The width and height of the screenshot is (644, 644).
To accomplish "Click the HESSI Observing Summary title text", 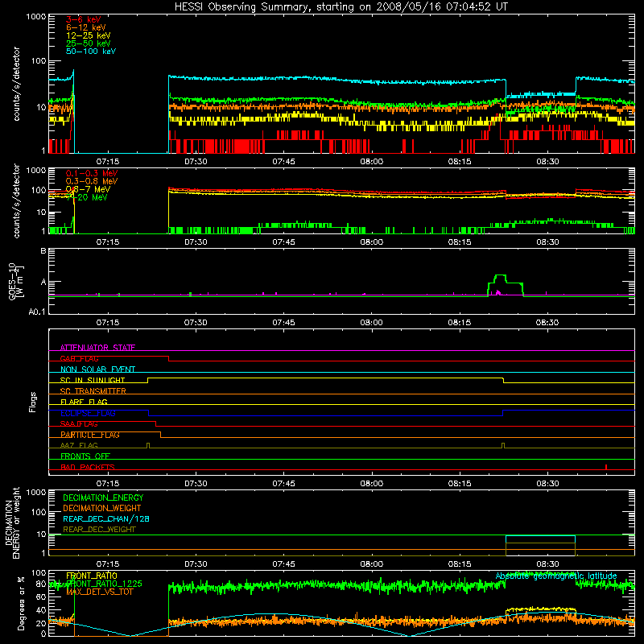I will (341, 7).
